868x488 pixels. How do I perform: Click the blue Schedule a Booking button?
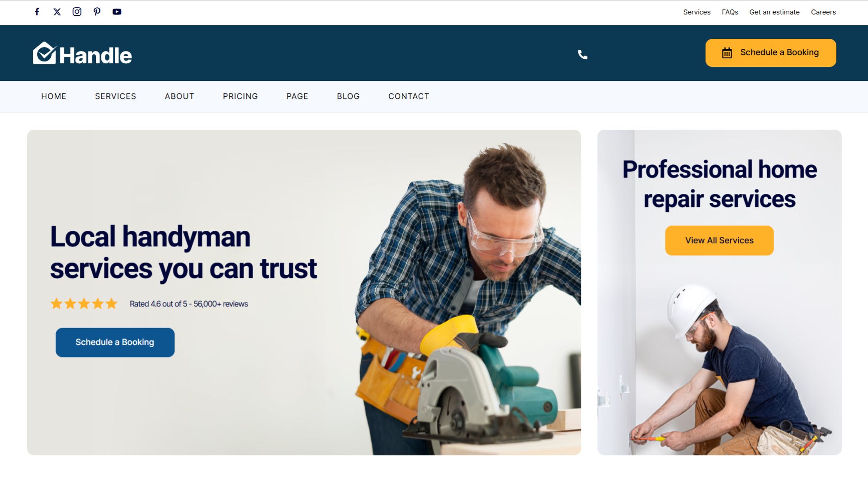[115, 343]
